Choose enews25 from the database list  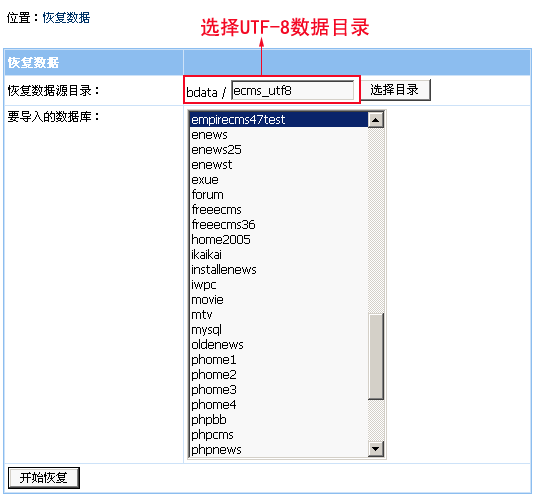(279, 150)
